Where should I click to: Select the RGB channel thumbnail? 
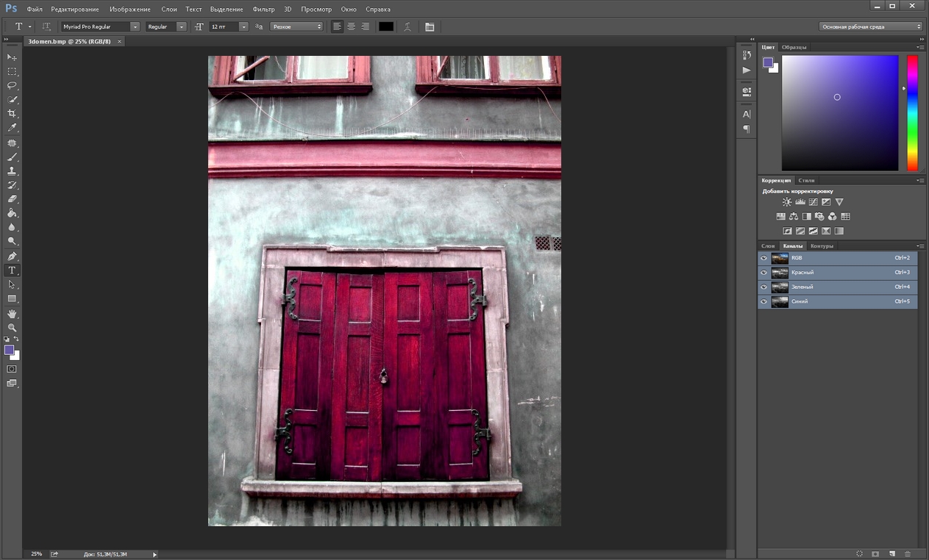pos(780,258)
